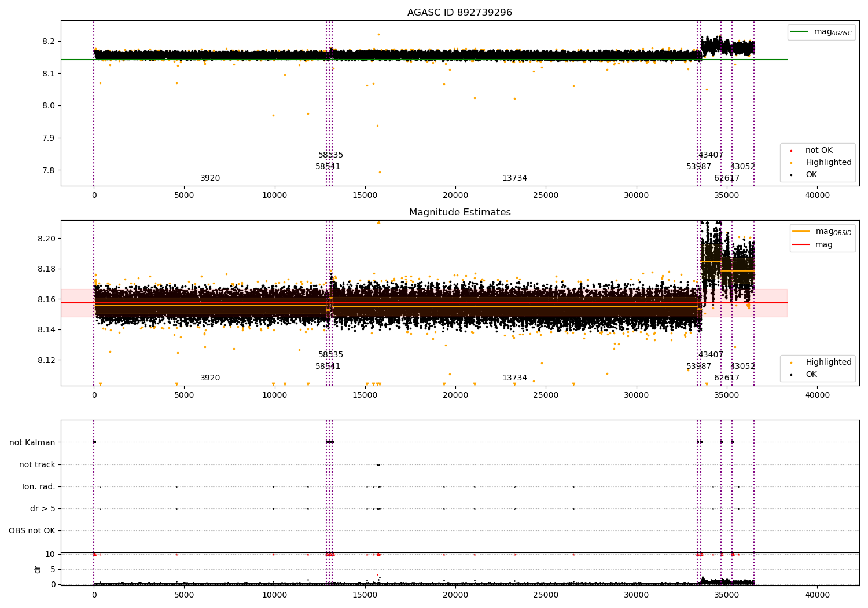Click the 7.8 y-axis tick label
The image size is (868, 608).
49,171
